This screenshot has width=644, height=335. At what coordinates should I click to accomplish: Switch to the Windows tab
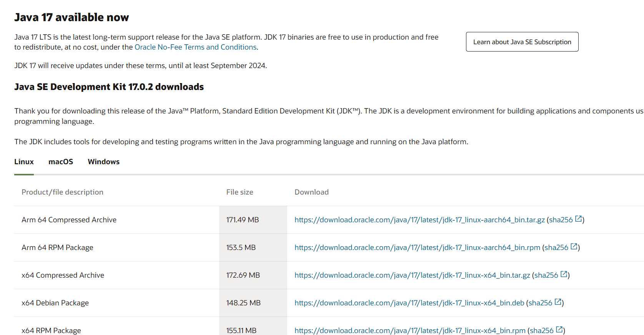pyautogui.click(x=103, y=162)
